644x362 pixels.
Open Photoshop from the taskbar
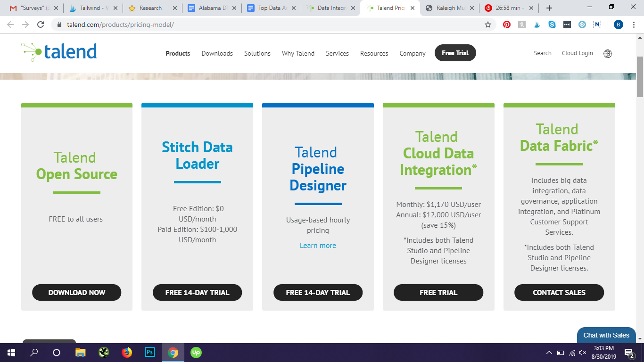150,352
